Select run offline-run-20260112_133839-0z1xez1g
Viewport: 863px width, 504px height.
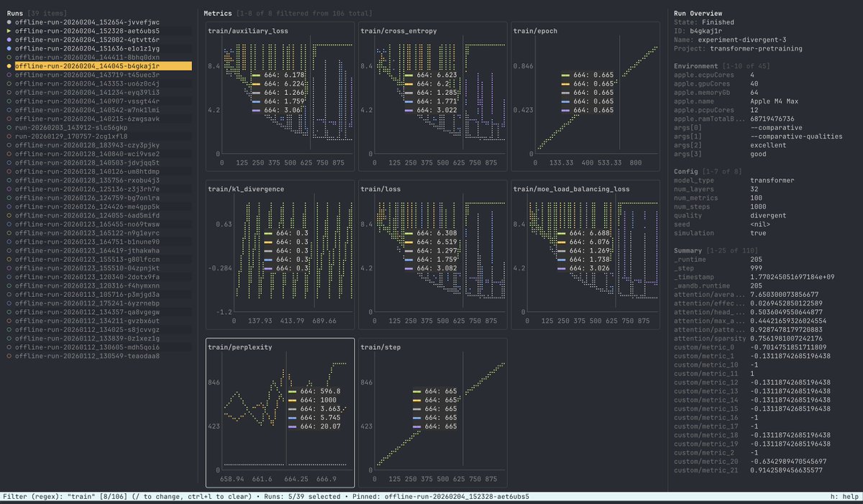point(99,337)
